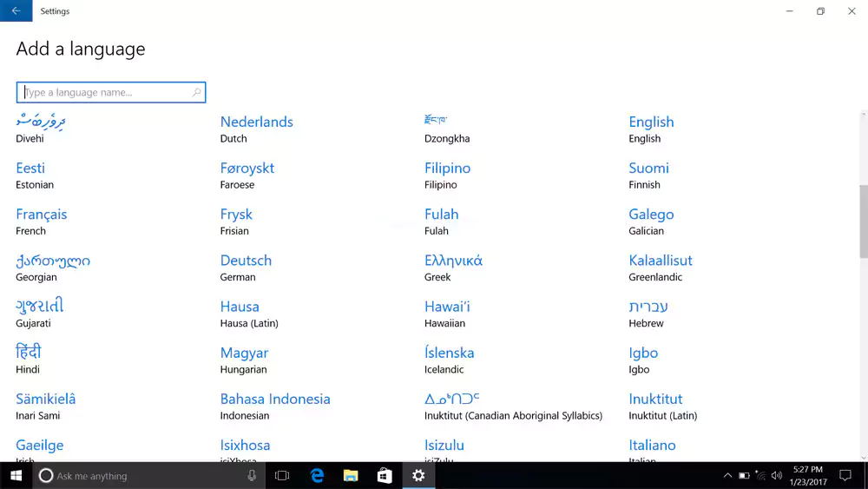Click the vertical scrollbar thumb
Viewport: 868px width, 489px height.
pos(863,221)
